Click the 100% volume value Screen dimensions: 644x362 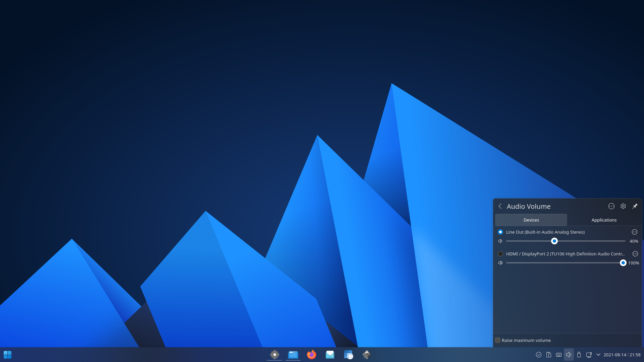coord(634,263)
